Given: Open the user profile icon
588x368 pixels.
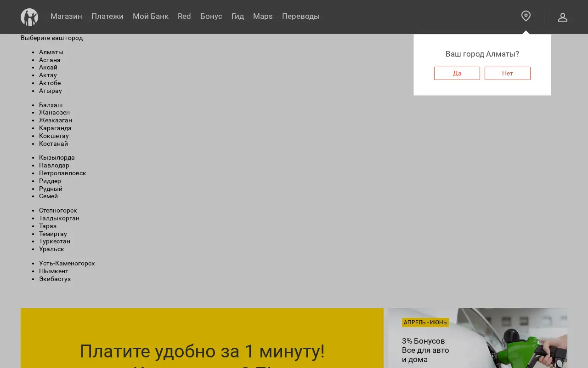Looking at the screenshot, I should click(563, 17).
